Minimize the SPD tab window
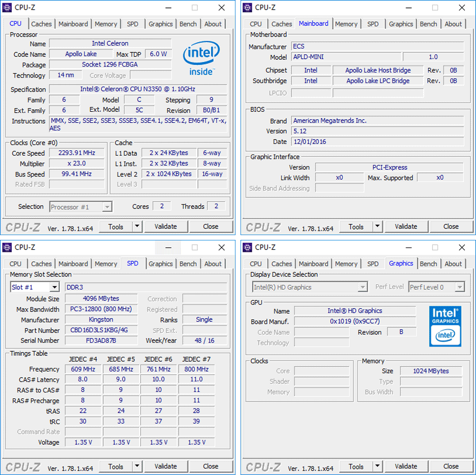This screenshot has height=475, width=476. (x=169, y=248)
